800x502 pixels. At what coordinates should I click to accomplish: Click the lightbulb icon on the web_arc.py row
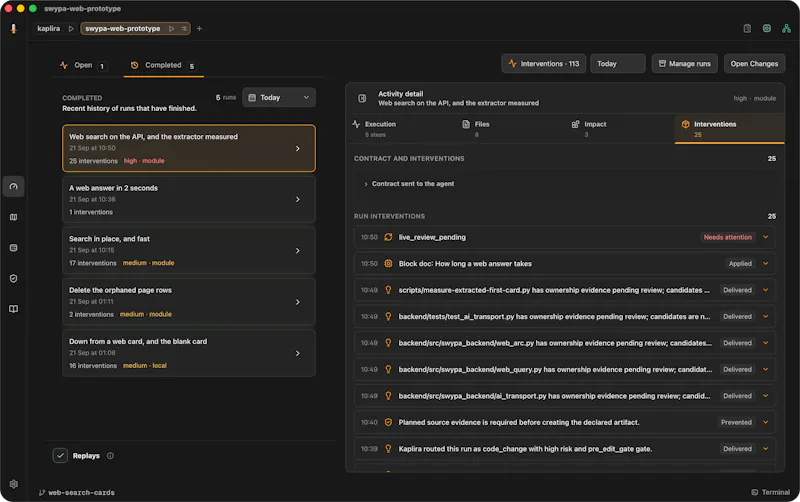click(388, 343)
